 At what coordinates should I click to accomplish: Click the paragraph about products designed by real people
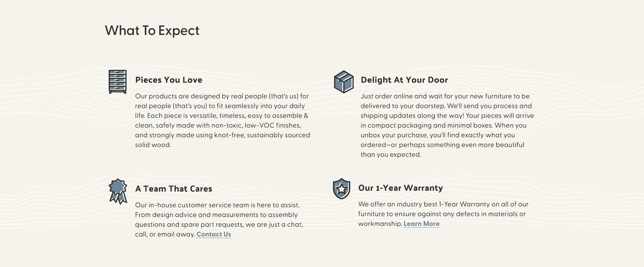pyautogui.click(x=222, y=120)
